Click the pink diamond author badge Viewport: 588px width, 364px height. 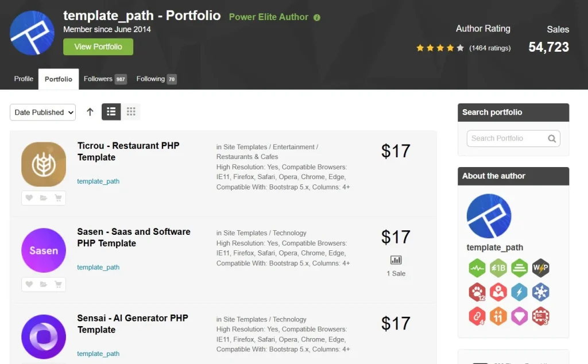519,316
